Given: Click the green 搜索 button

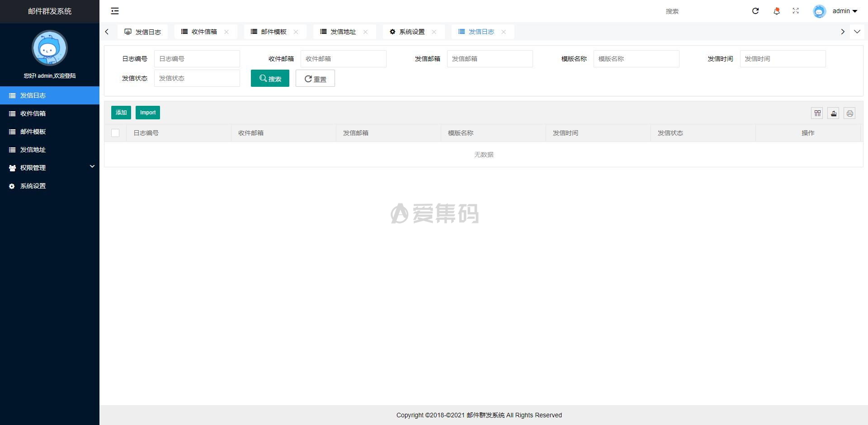Looking at the screenshot, I should tap(270, 78).
